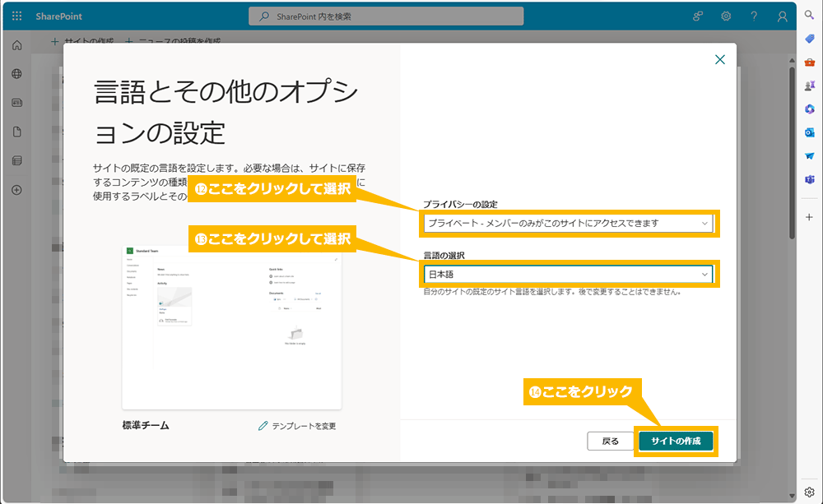Open the help question mark icon
The image size is (823, 504).
[x=754, y=16]
